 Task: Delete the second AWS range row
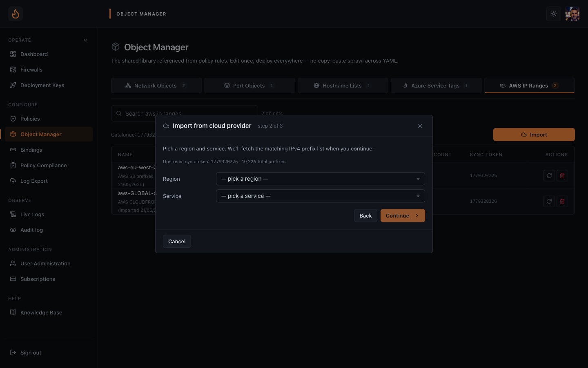(x=562, y=201)
